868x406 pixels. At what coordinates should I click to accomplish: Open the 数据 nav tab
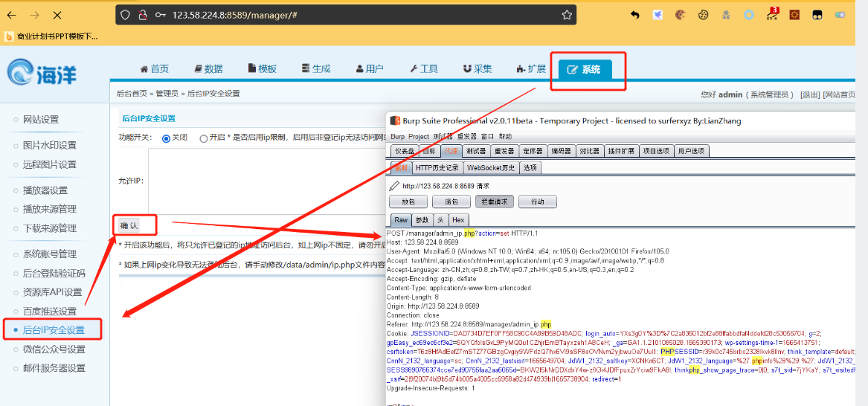point(208,68)
